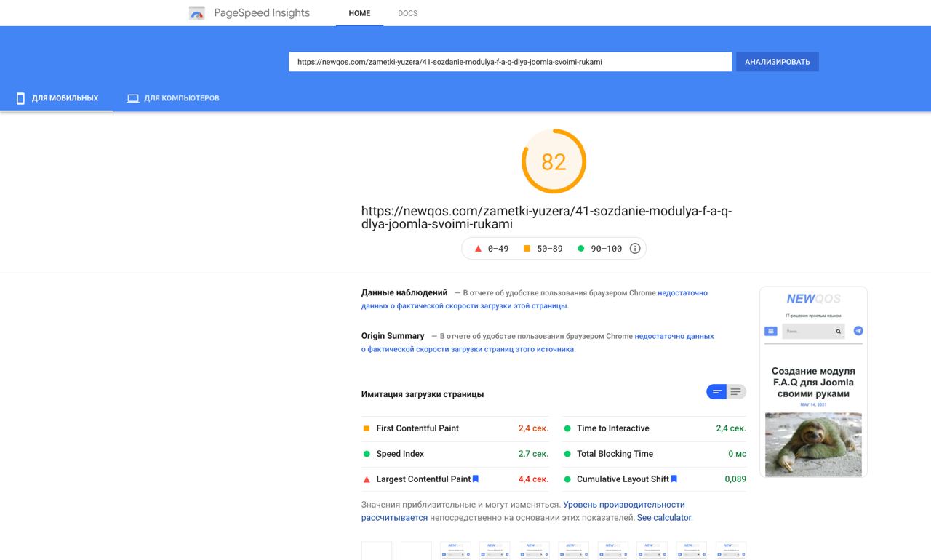Open the See calculator link
Viewport: 931px width, 560px height.
[665, 518]
